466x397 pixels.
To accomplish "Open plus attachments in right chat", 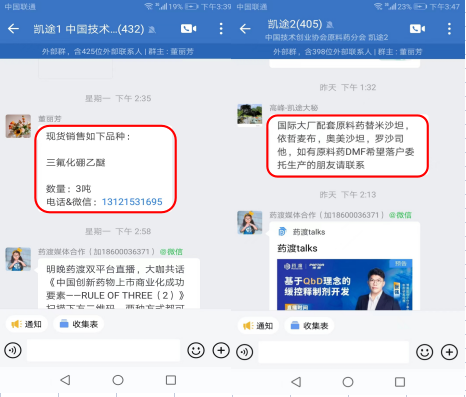I will pyautogui.click(x=449, y=352).
